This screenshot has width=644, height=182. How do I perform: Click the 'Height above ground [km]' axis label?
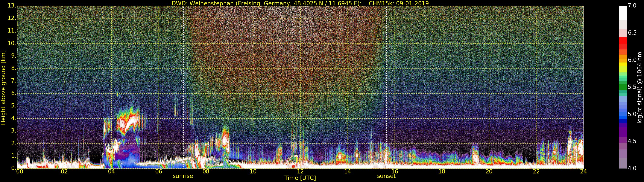[x=3, y=88]
